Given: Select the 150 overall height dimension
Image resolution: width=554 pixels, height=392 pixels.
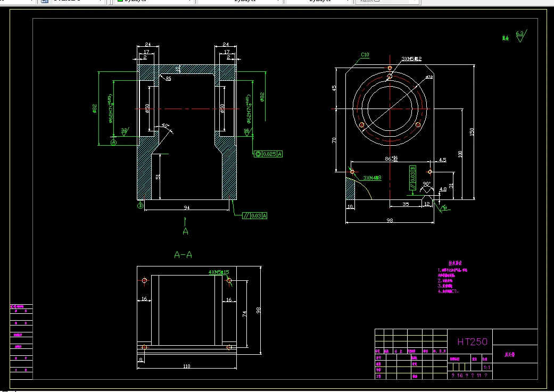Looking at the screenshot, I should pyautogui.click(x=472, y=132).
